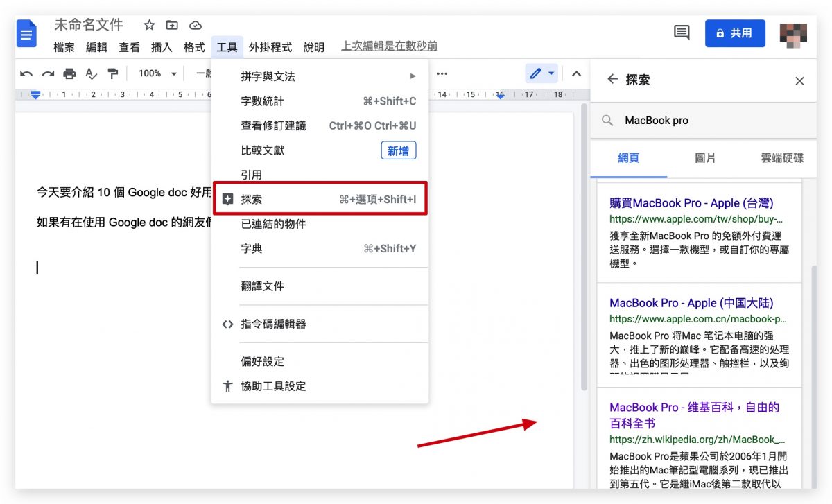Image resolution: width=832 pixels, height=504 pixels.
Task: Expand the editing mode dropdown arrow
Action: coord(551,73)
